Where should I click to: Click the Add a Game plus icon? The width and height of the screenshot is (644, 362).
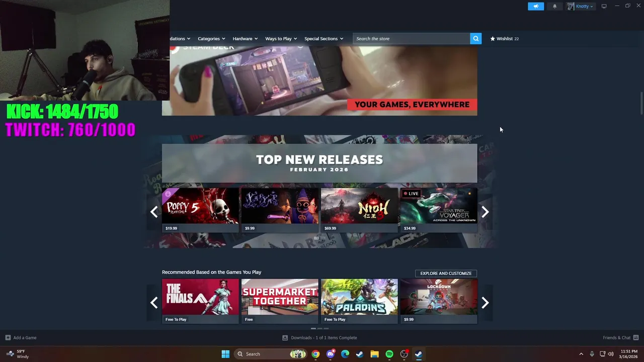pyautogui.click(x=8, y=338)
